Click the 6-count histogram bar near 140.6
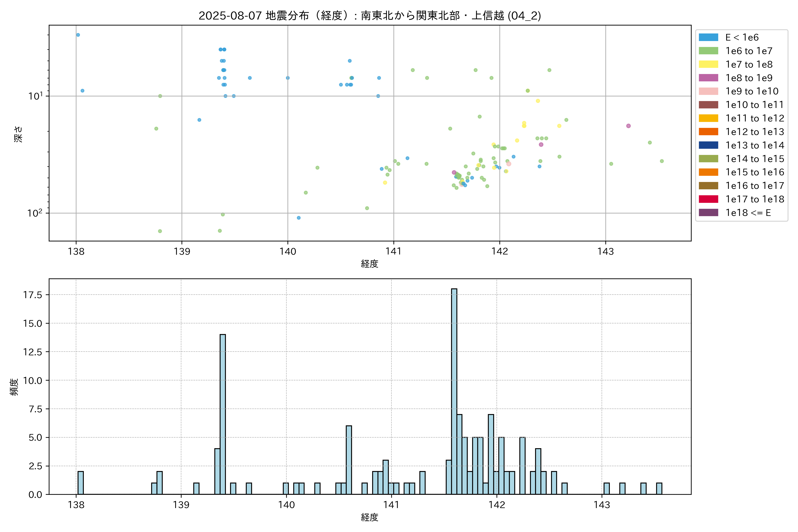Viewport: 798px width, 532px height. click(x=349, y=460)
